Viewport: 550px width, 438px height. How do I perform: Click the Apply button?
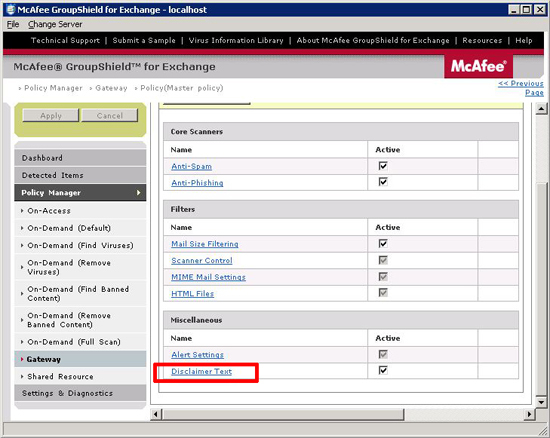(x=51, y=115)
